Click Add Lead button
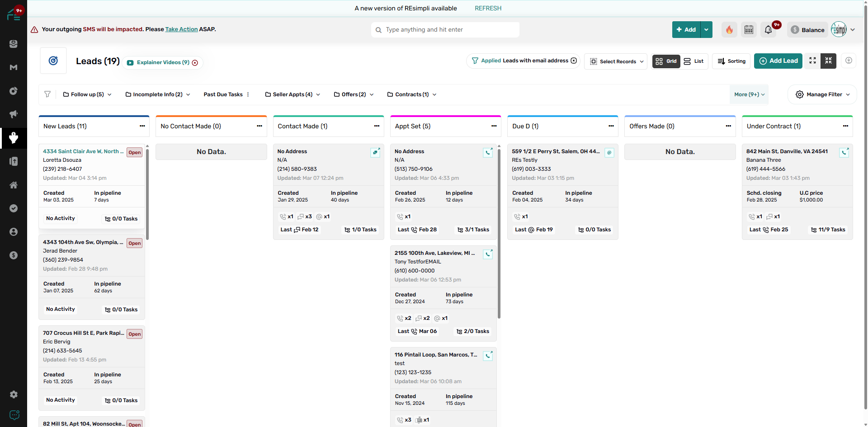 point(778,61)
